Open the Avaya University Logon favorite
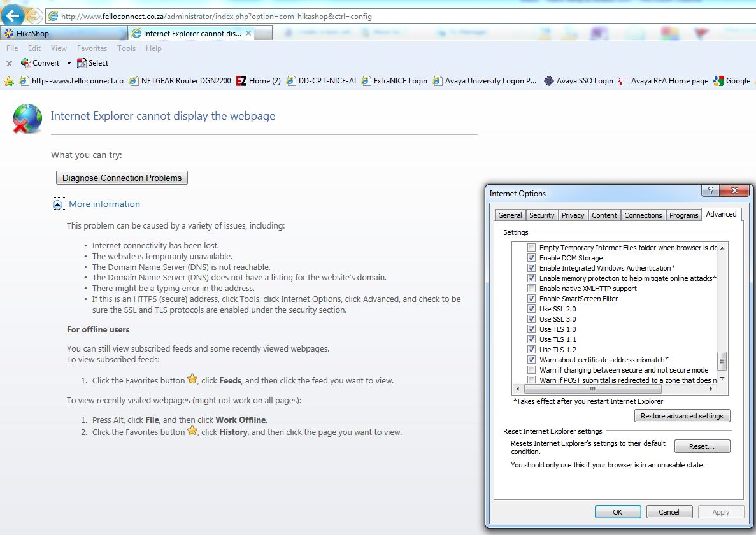The height and width of the screenshot is (535, 756). point(485,81)
